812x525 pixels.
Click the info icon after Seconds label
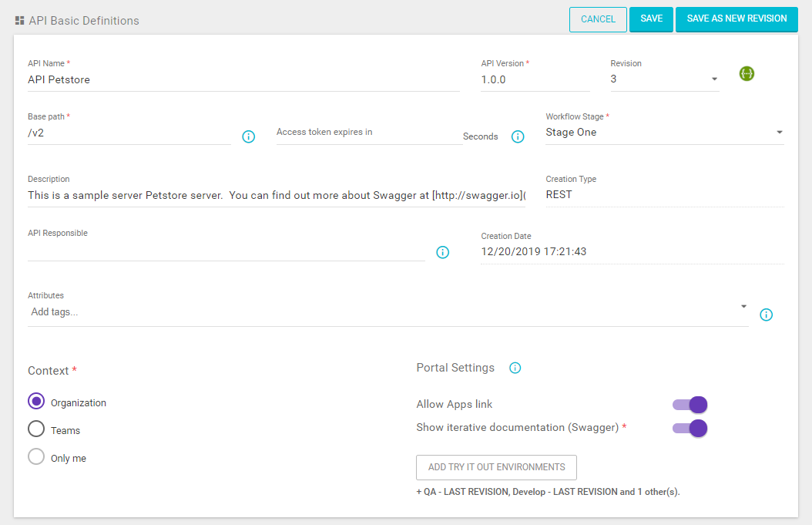click(518, 136)
